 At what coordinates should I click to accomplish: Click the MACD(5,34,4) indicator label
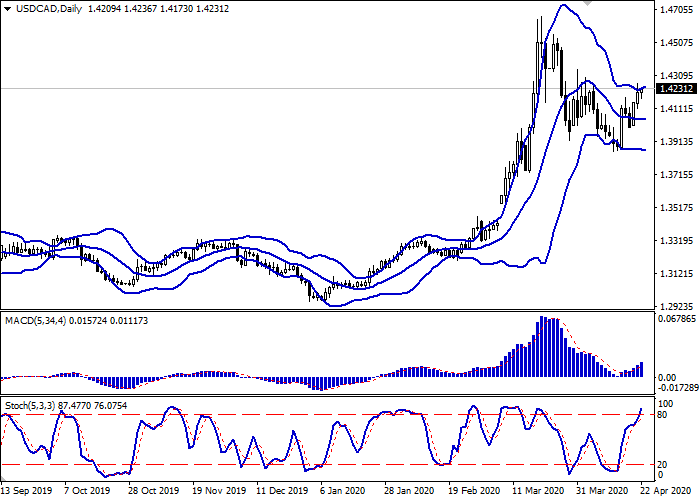(35, 319)
